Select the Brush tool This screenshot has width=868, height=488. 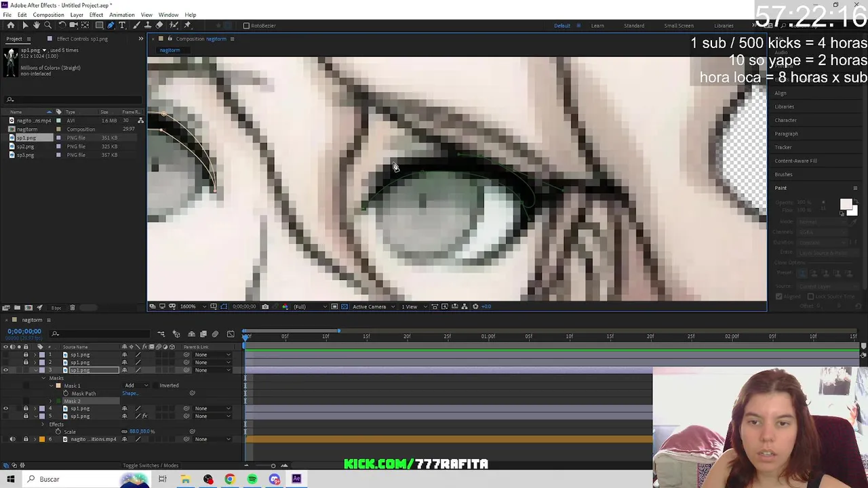[x=136, y=25]
